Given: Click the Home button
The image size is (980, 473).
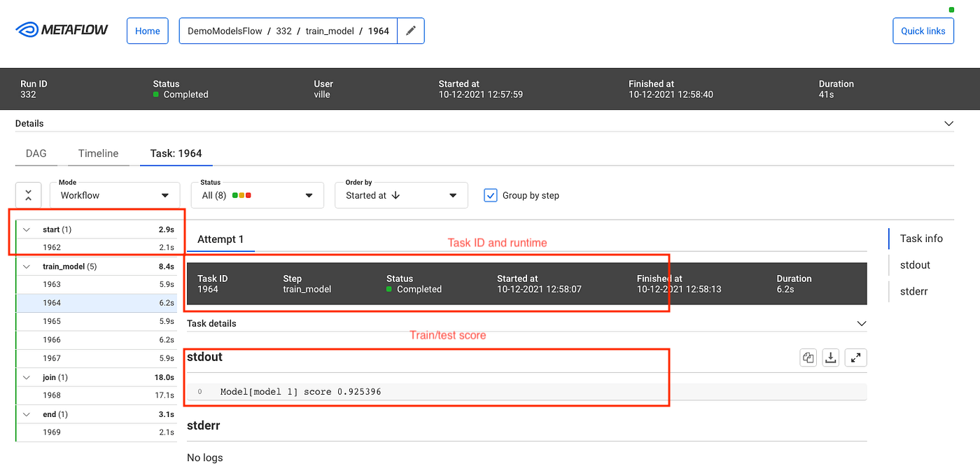Looking at the screenshot, I should pos(147,31).
